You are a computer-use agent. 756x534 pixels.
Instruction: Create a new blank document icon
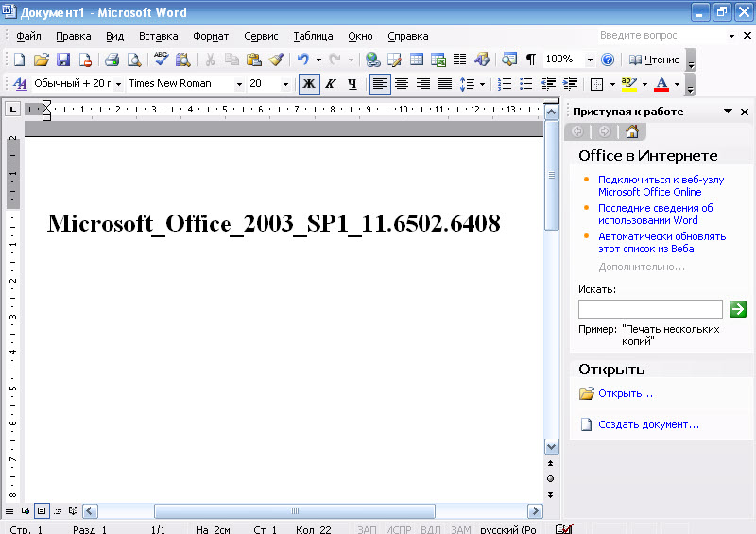pos(19,60)
